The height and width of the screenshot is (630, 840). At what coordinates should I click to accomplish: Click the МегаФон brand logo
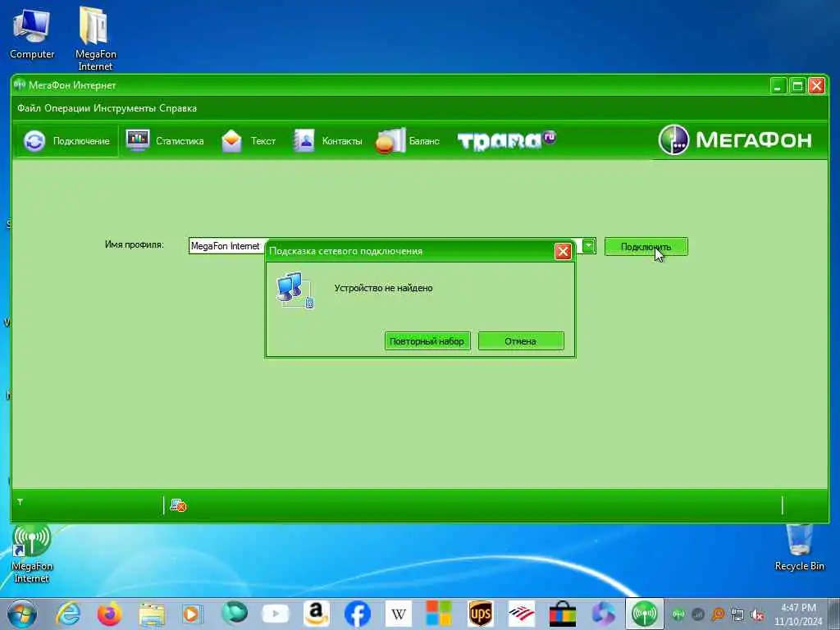735,139
